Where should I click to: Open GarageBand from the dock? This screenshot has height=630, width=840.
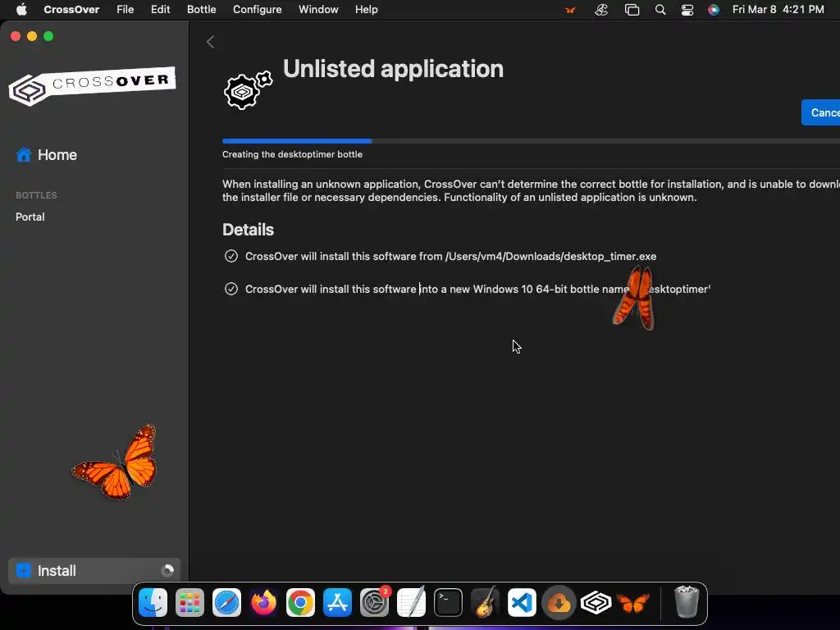coord(486,603)
